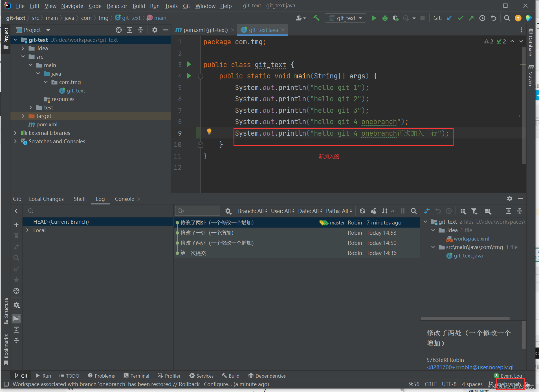The height and width of the screenshot is (392, 539).
Task: Click the Git log text filter field
Action: (x=197, y=211)
